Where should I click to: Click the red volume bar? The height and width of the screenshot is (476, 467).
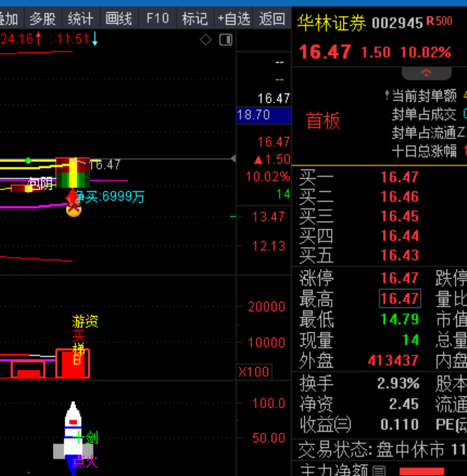[72, 363]
